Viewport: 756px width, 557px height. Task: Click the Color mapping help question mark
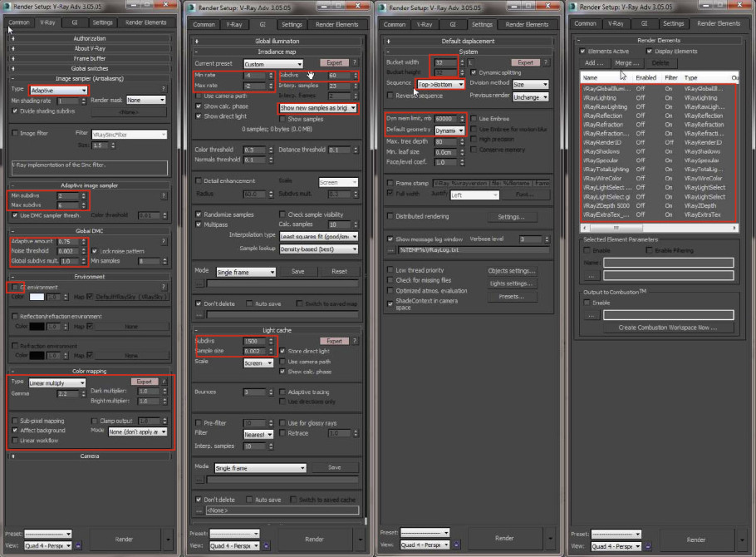click(164, 382)
